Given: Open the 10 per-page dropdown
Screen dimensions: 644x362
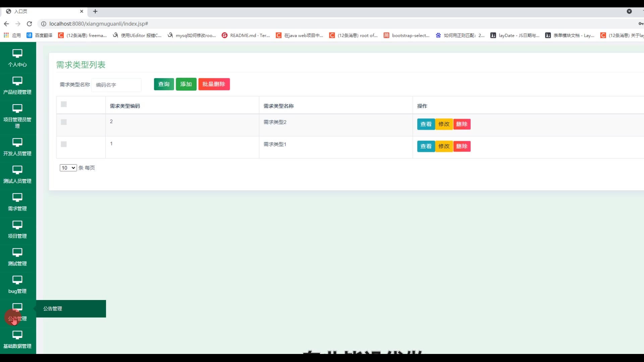Looking at the screenshot, I should tap(68, 168).
